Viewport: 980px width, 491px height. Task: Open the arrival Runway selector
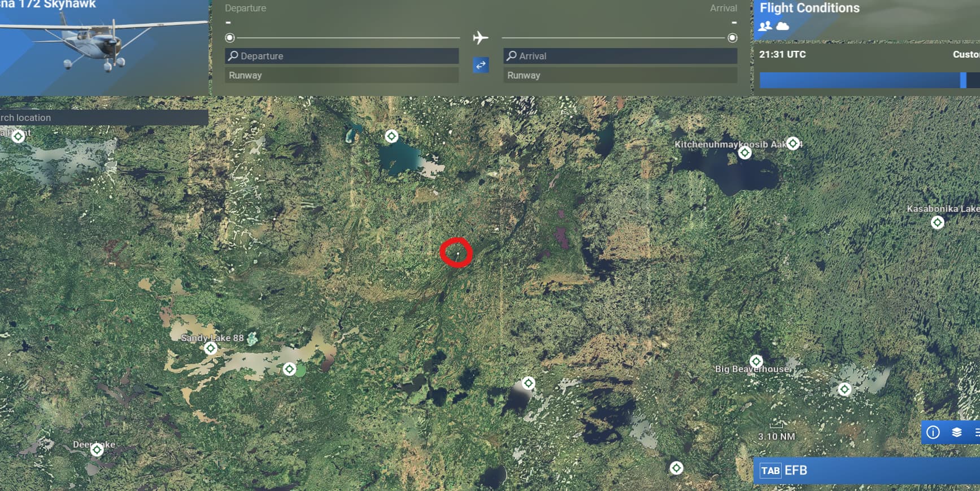coord(620,75)
